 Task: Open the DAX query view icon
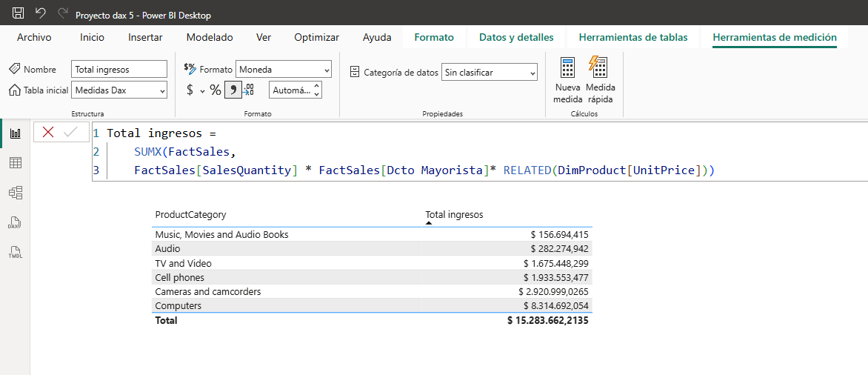point(15,222)
